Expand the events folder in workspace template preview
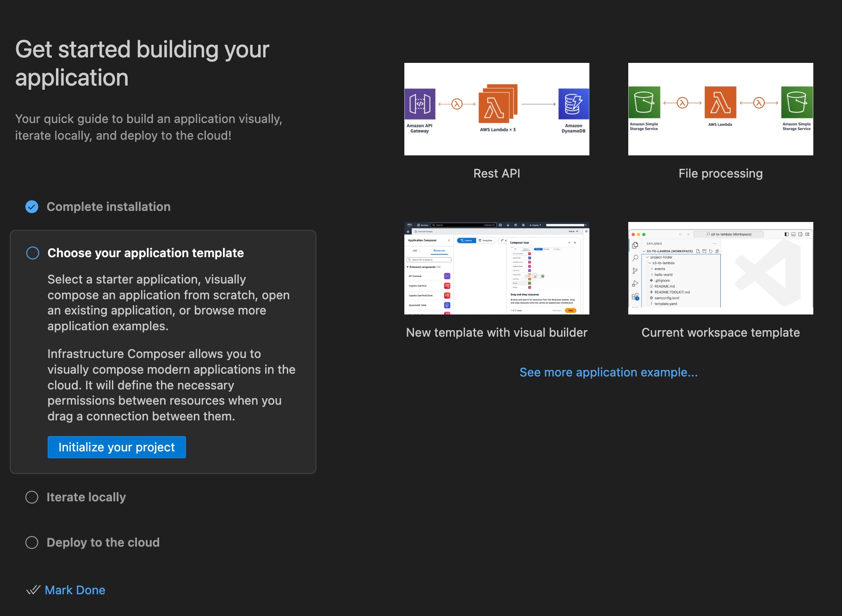 tap(652, 269)
